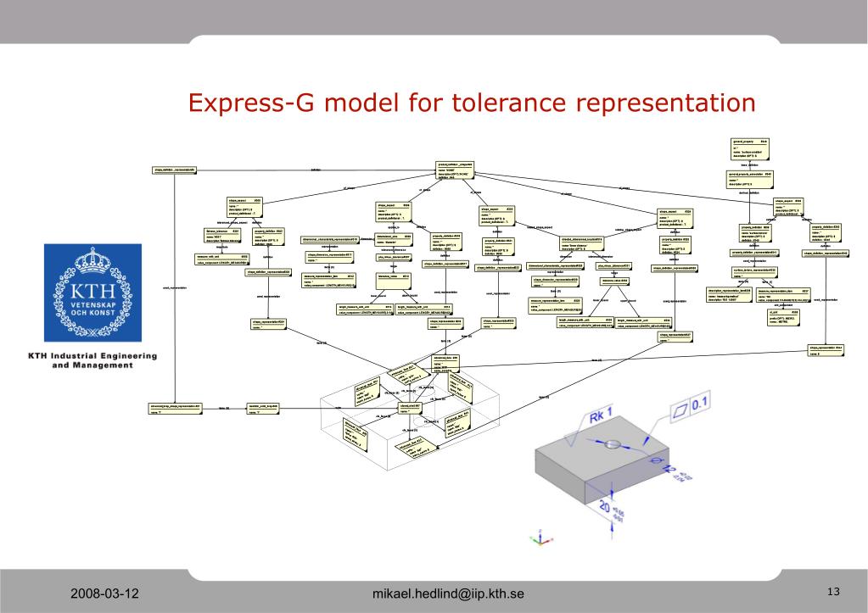Select the product_definition_shape root entity box
The width and height of the screenshot is (868, 613).
(455, 171)
